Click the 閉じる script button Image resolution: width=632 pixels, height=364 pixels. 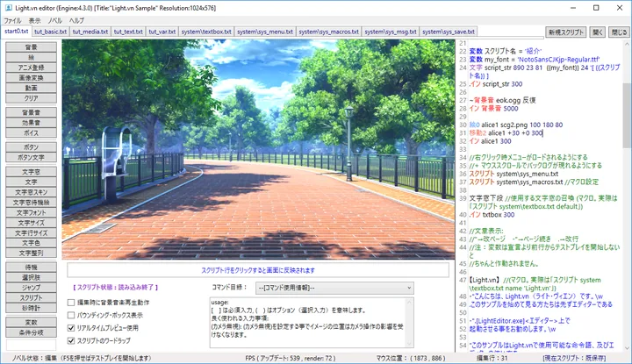tap(619, 32)
